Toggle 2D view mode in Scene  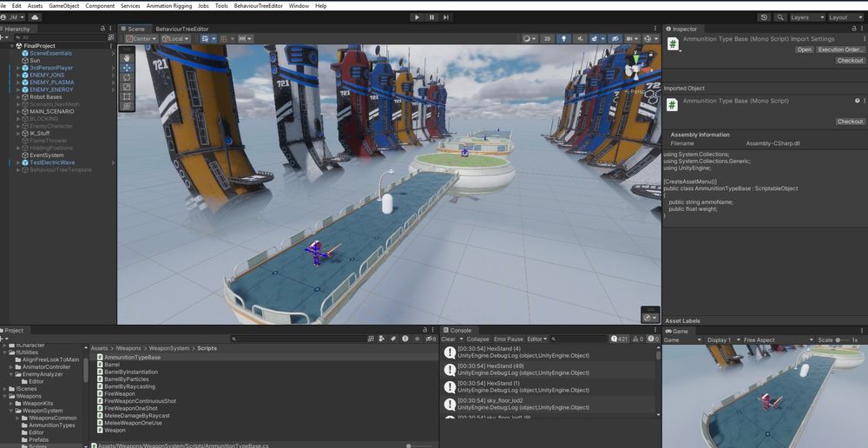pyautogui.click(x=547, y=39)
